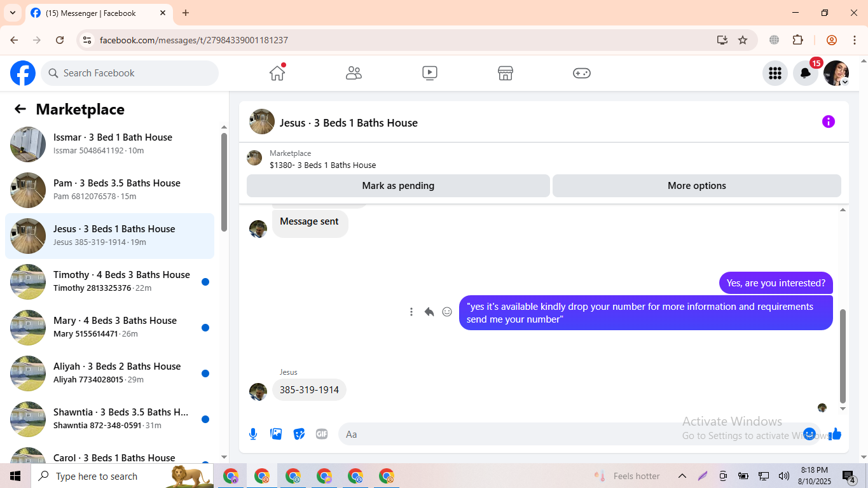Image resolution: width=868 pixels, height=488 pixels.
Task: Open emoji picker in message box
Action: click(809, 434)
